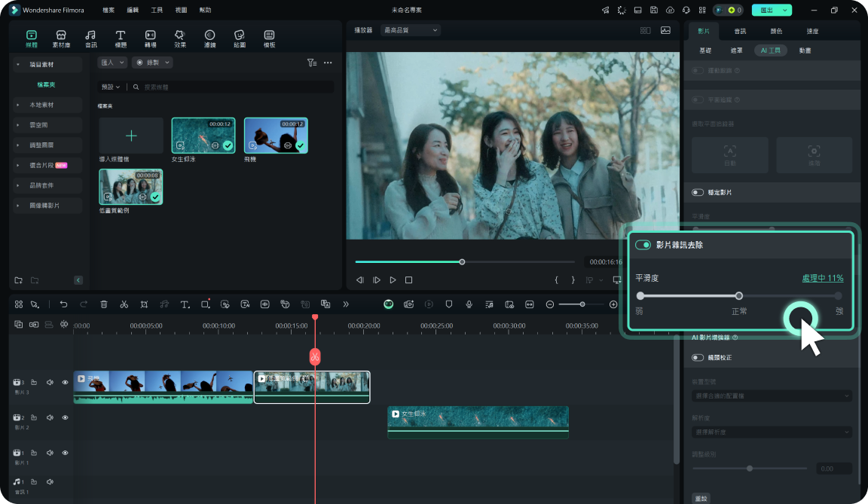Open the 最高品質 playback quality dropdown
The height and width of the screenshot is (504, 868).
tap(411, 30)
